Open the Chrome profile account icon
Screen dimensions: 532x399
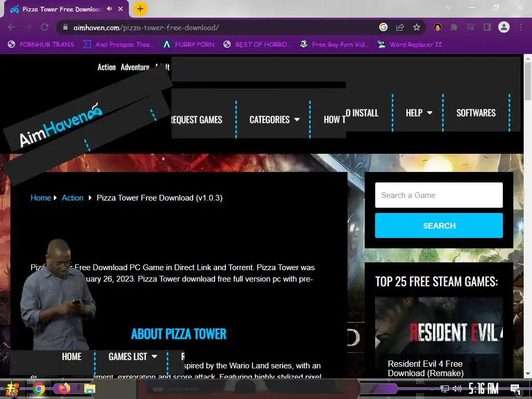(504, 27)
